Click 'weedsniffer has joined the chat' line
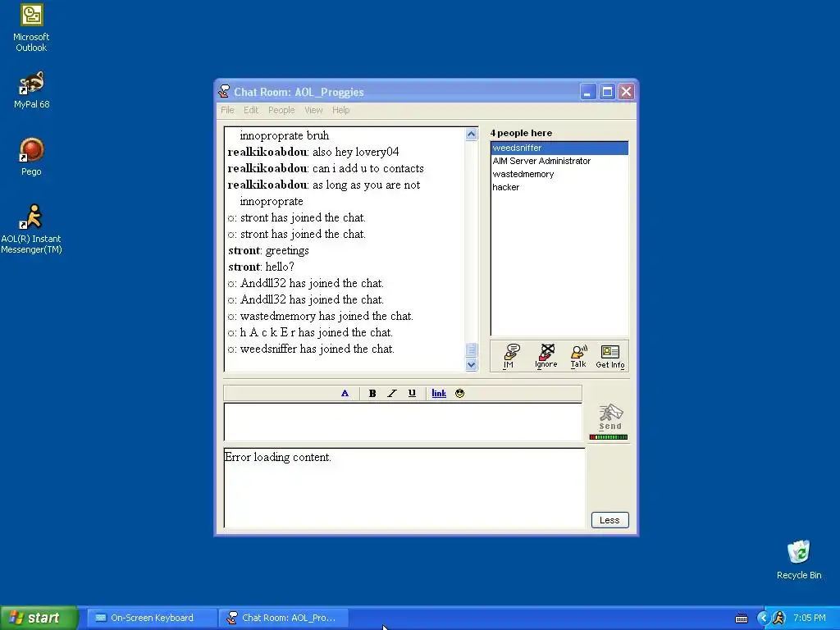Viewport: 840px width, 630px height. [311, 349]
